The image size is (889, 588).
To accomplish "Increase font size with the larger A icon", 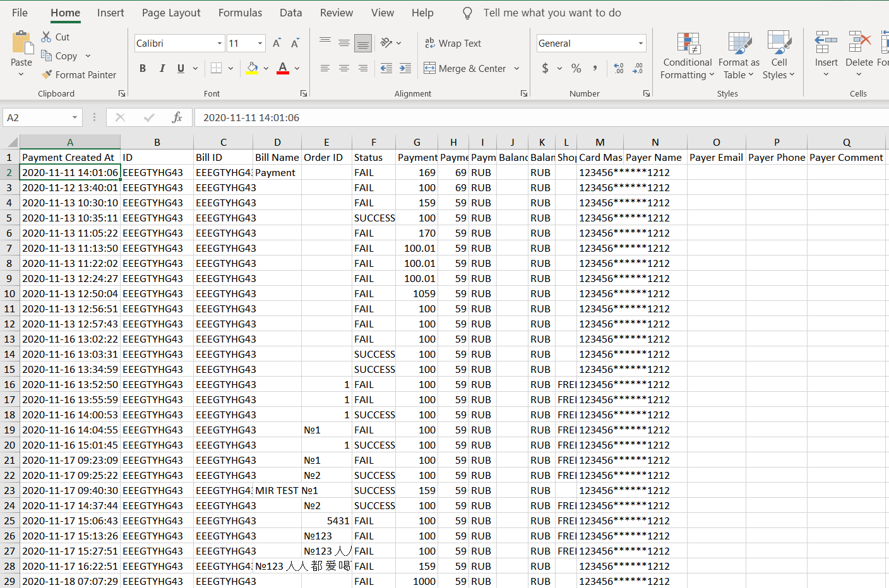I will (277, 43).
